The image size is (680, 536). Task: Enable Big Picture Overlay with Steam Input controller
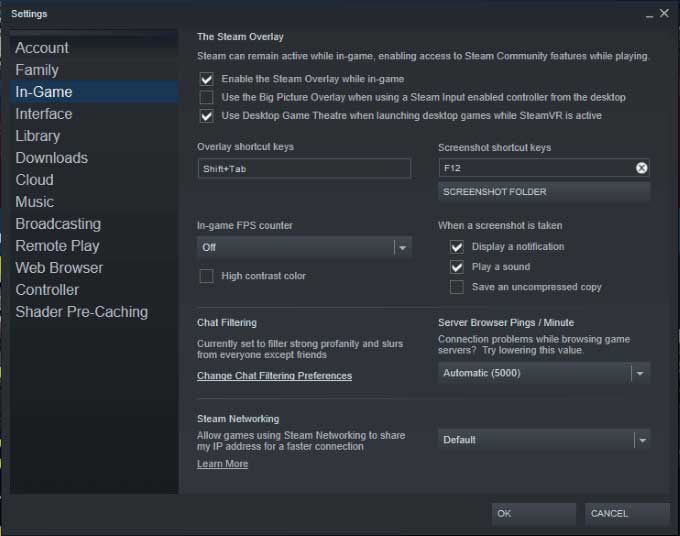click(206, 97)
